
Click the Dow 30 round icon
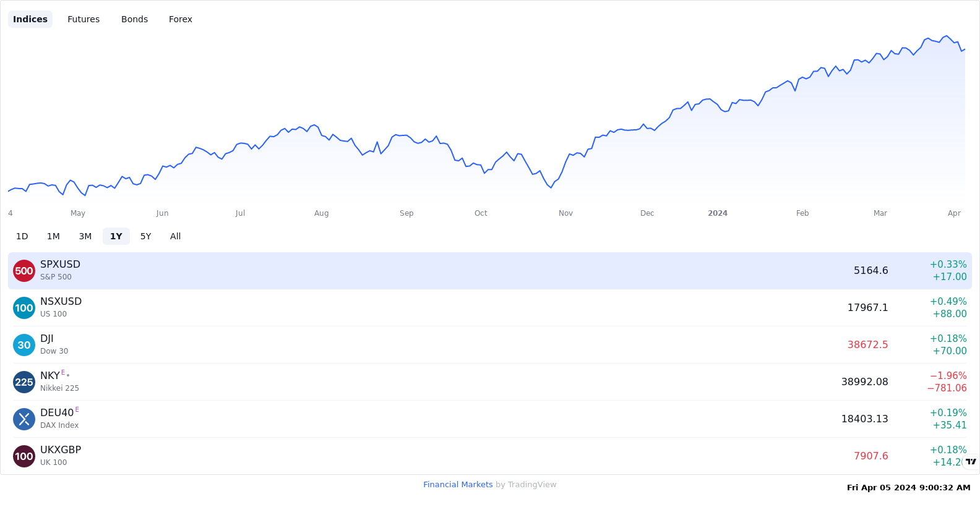pos(24,345)
